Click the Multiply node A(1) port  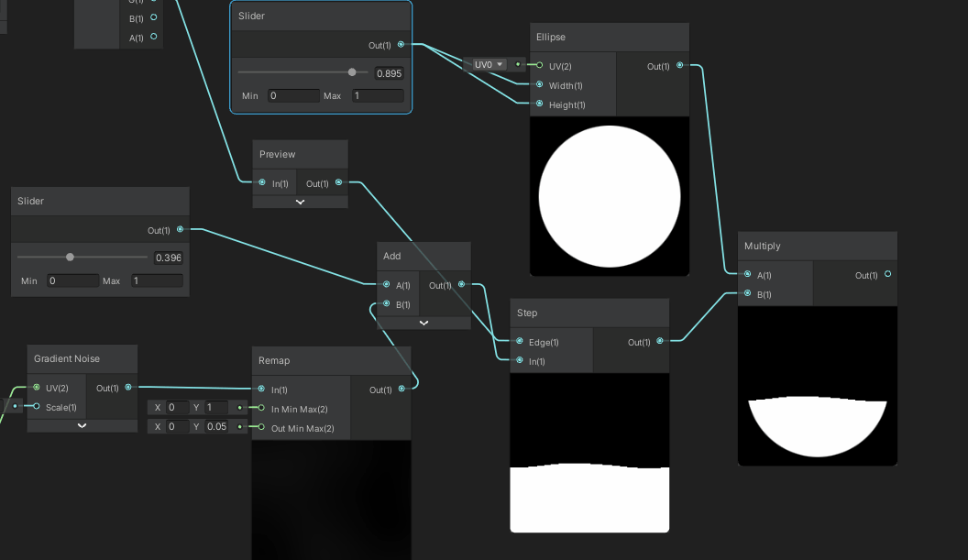(x=748, y=274)
